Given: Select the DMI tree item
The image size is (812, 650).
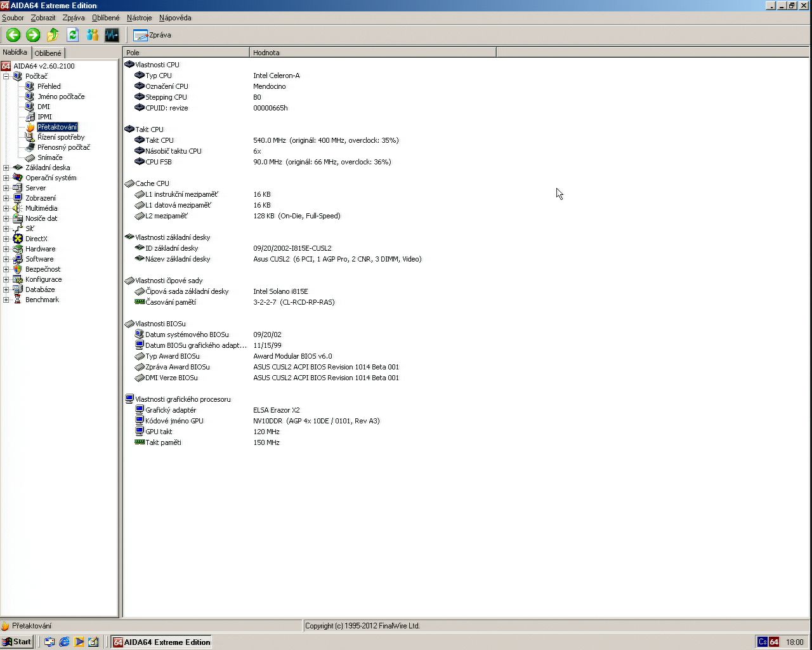Looking at the screenshot, I should (43, 107).
